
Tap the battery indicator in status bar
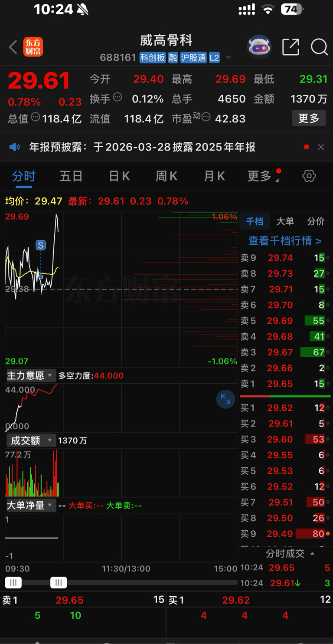click(x=292, y=9)
